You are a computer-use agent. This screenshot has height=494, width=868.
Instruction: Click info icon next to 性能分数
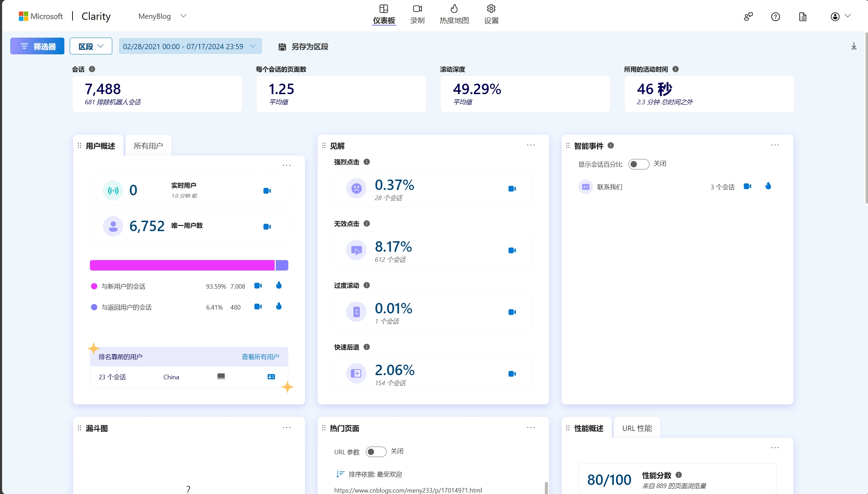[679, 475]
